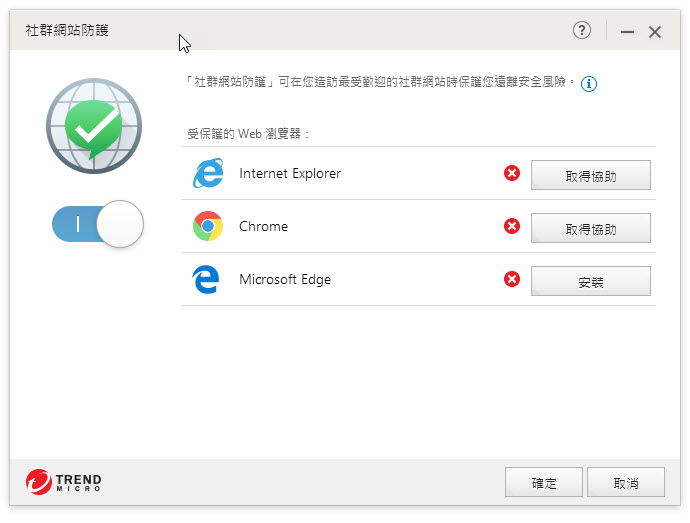Image resolution: width=690 pixels, height=523 pixels.
Task: Click the globe shield protection status icon
Action: (x=94, y=124)
